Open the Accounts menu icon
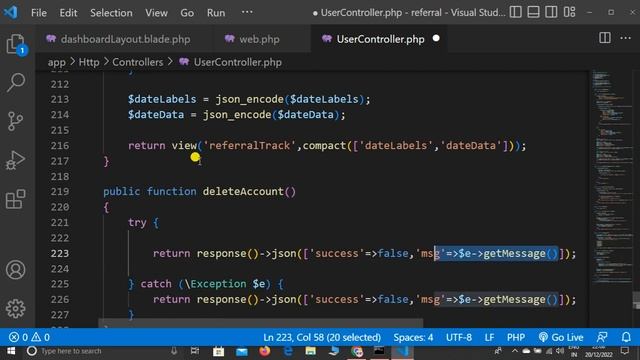This screenshot has width=640, height=360. click(16, 270)
